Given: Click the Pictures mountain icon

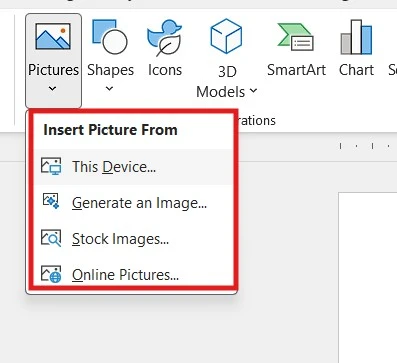Looking at the screenshot, I should [53, 36].
